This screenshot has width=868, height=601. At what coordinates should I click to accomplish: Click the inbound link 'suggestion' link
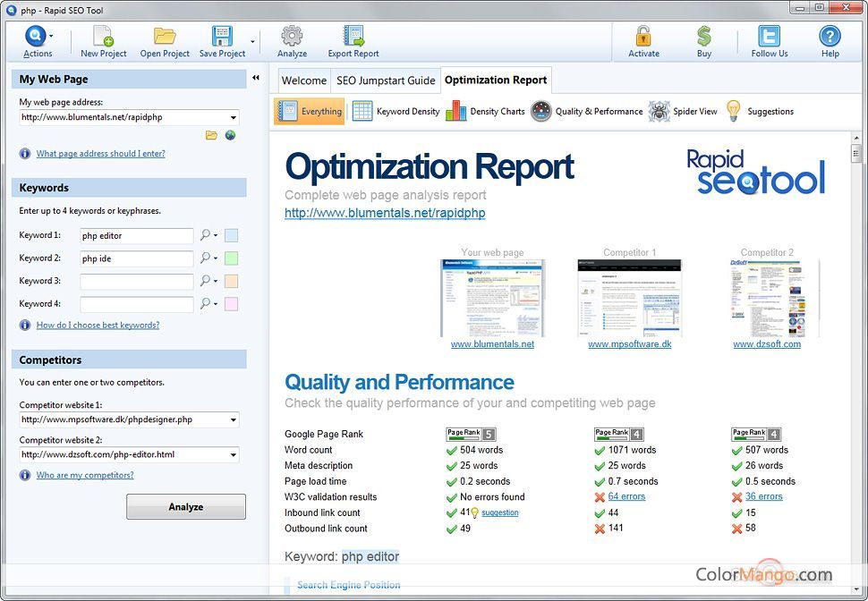click(x=500, y=512)
